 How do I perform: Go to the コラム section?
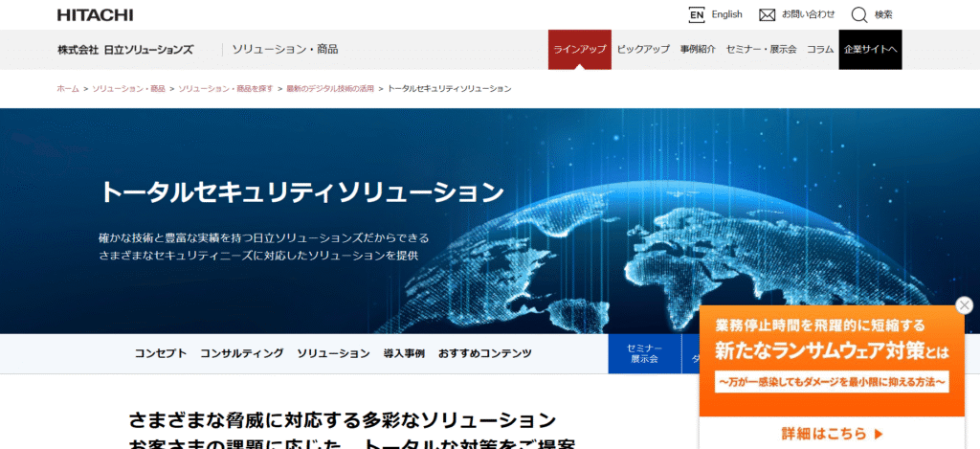click(819, 50)
